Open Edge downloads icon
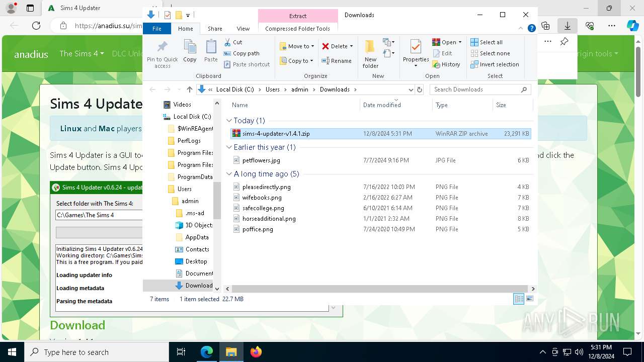 568,26
